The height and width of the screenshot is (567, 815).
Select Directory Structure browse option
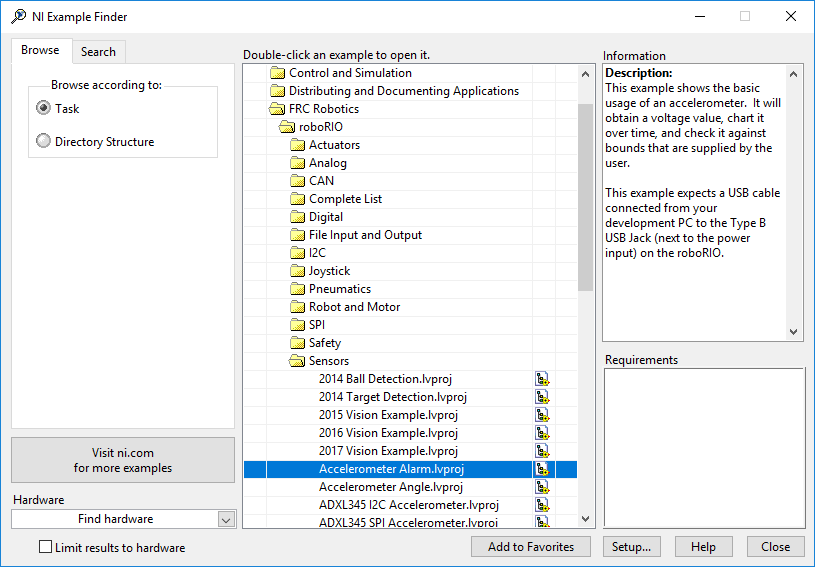44,142
